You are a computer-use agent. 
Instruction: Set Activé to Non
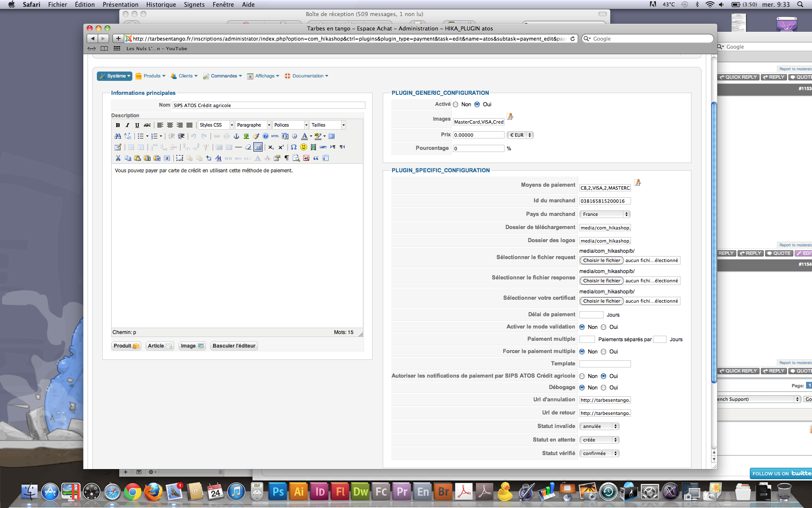[455, 104]
